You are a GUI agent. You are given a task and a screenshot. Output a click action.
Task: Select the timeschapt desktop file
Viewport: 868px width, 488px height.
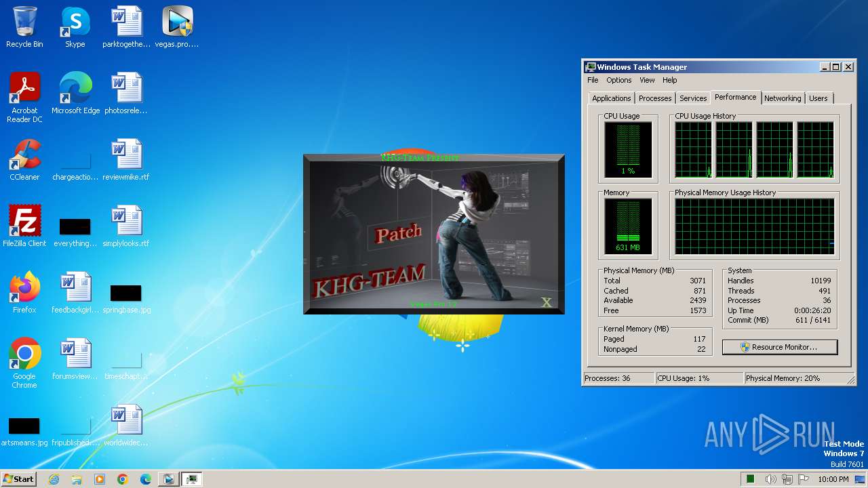pyautogui.click(x=126, y=366)
